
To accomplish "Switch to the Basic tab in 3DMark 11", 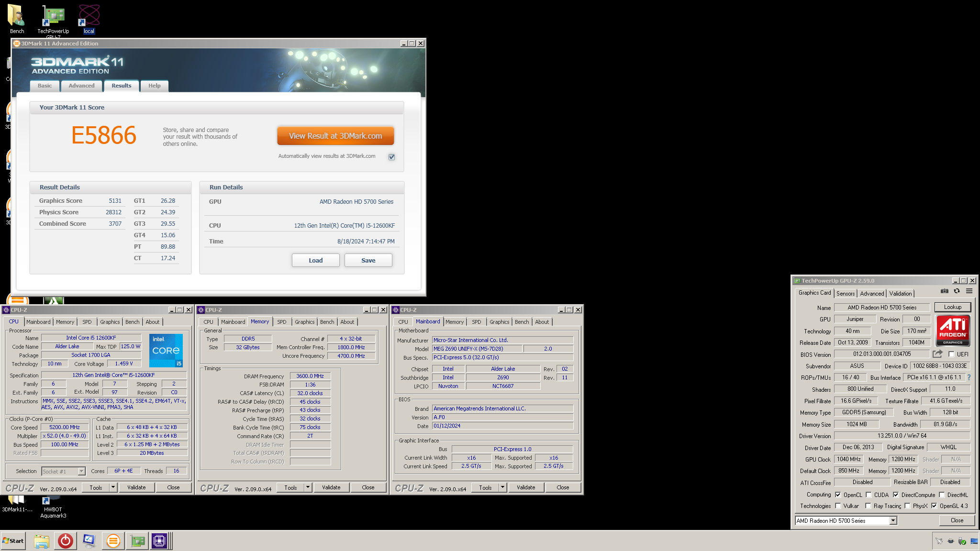I will coord(45,86).
